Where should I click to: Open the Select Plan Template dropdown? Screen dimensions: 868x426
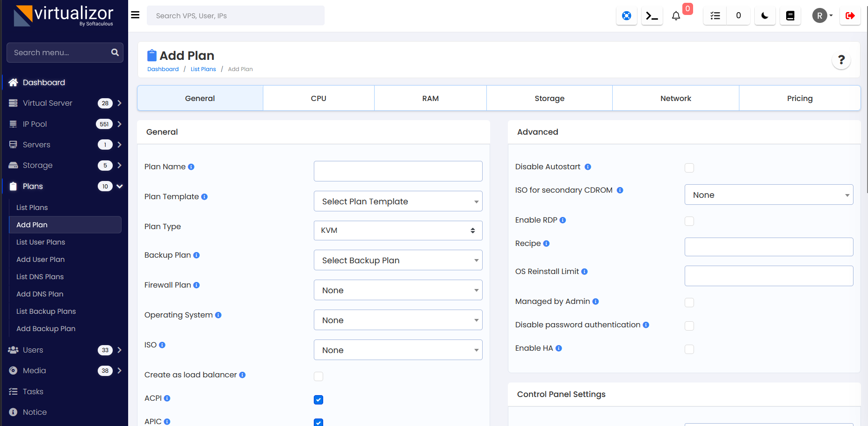398,202
